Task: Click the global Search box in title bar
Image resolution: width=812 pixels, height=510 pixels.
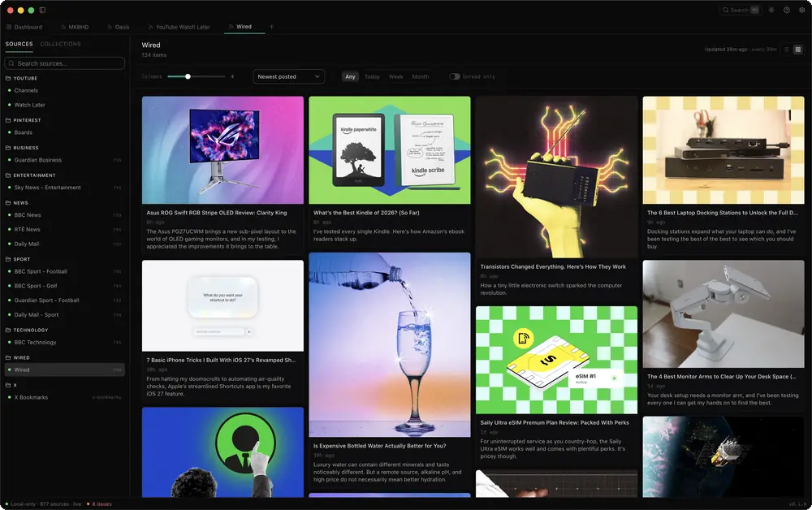Action: 741,10
